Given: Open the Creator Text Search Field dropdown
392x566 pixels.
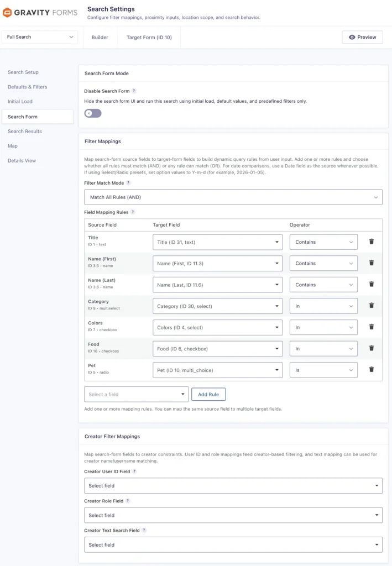Looking at the screenshot, I should 233,544.
